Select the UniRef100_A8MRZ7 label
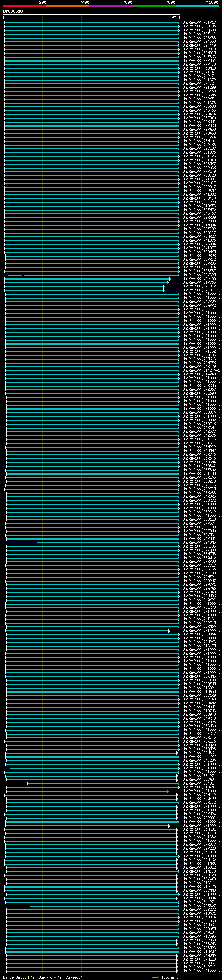The image size is (222, 980). pyautogui.click(x=199, y=236)
